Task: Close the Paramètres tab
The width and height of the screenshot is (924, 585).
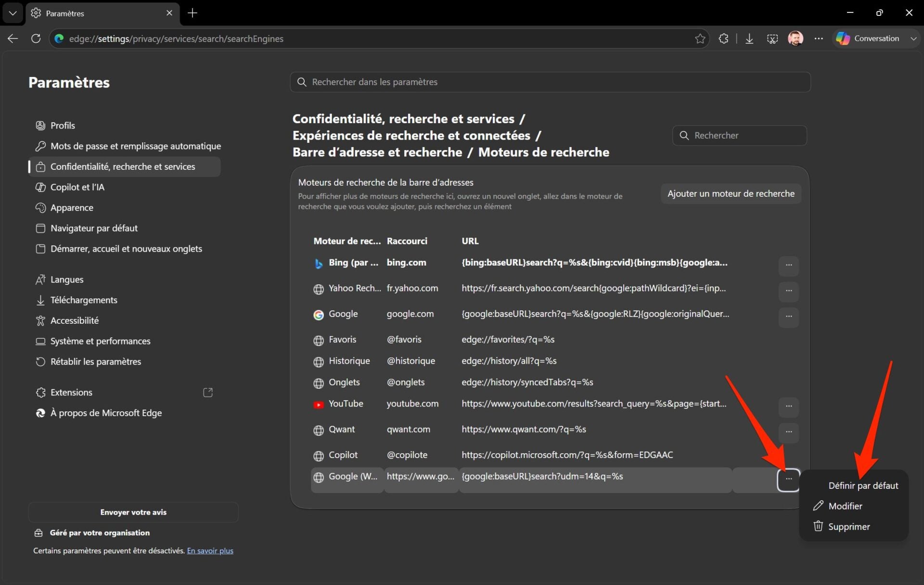Action: coord(169,13)
